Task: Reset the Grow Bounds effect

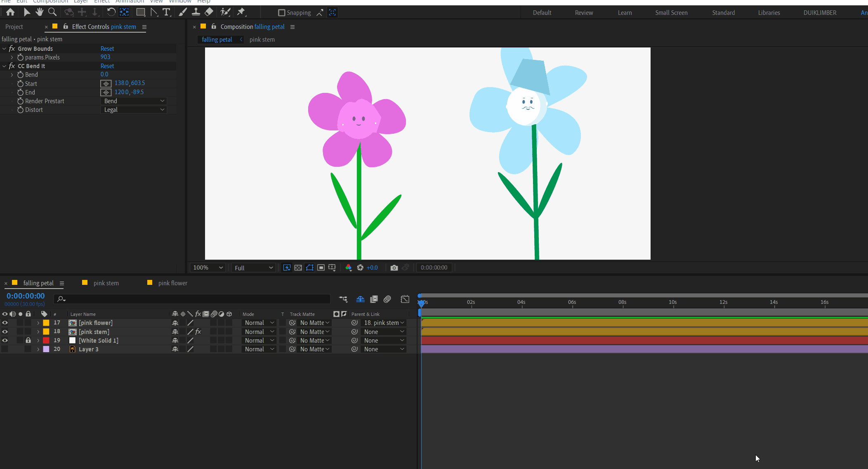Action: click(107, 49)
